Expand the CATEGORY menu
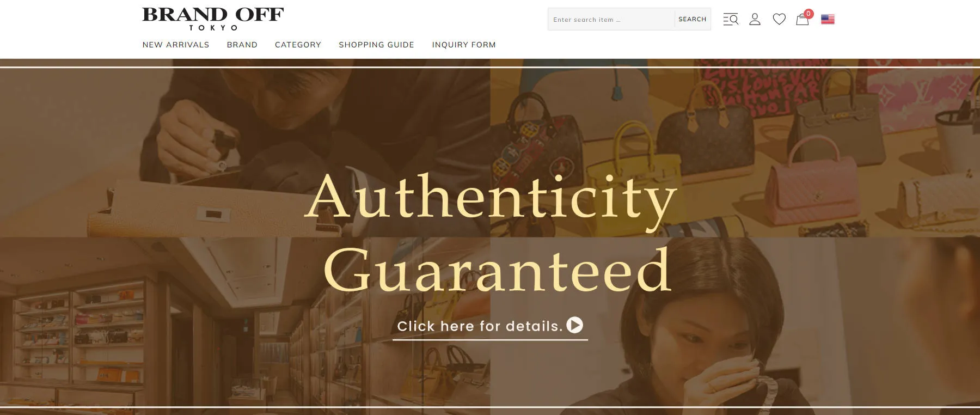The image size is (980, 415). tap(298, 45)
